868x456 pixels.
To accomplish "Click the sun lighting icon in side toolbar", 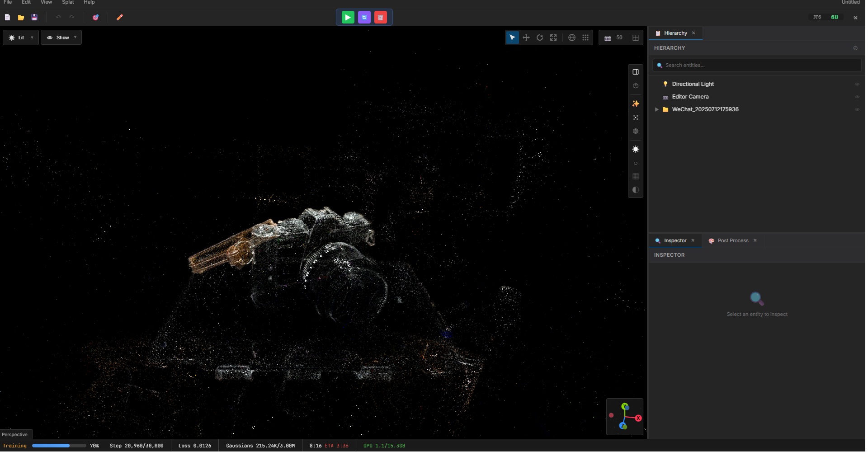I will [x=636, y=149].
